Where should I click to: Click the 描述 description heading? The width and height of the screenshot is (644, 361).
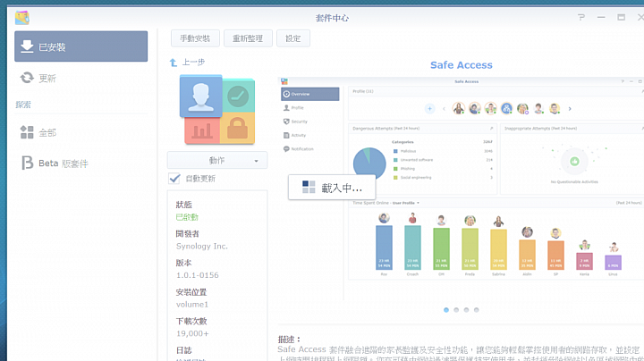(289, 340)
